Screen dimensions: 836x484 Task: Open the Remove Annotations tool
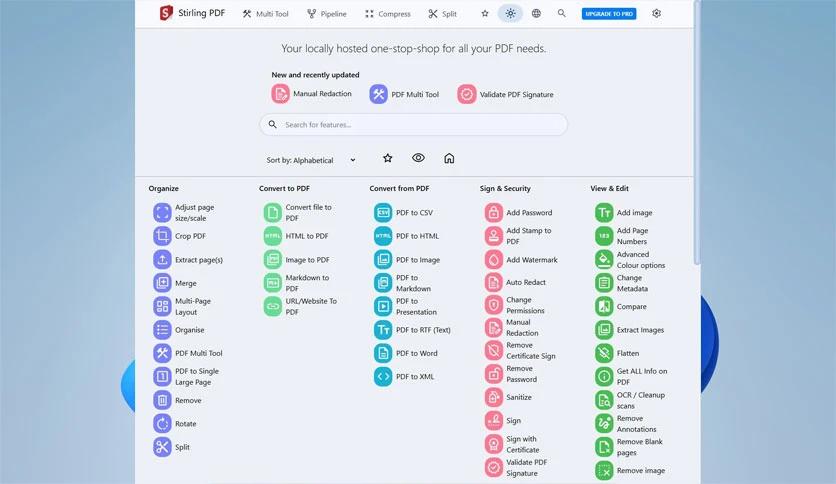click(626, 423)
